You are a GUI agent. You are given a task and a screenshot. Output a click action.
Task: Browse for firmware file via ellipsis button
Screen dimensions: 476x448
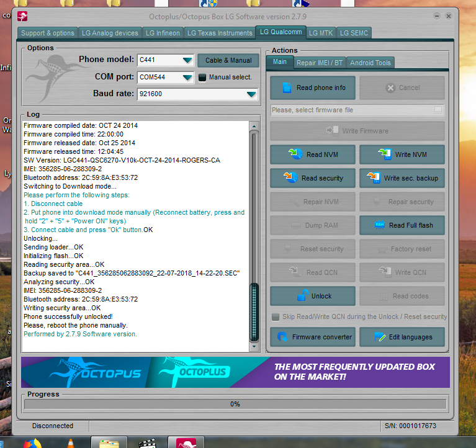(x=438, y=110)
